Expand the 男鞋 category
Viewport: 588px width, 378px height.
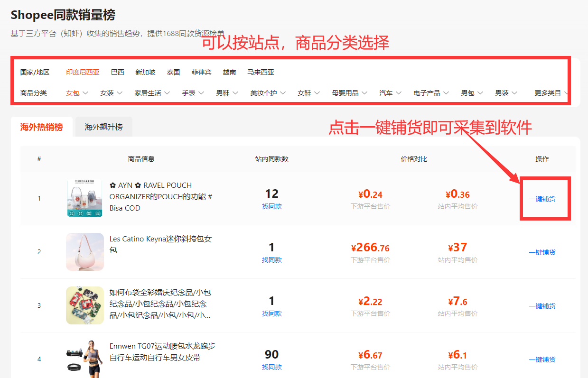227,93
